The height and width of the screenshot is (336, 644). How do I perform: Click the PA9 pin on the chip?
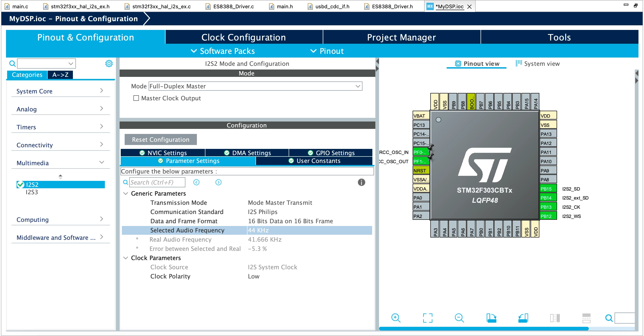pos(548,171)
